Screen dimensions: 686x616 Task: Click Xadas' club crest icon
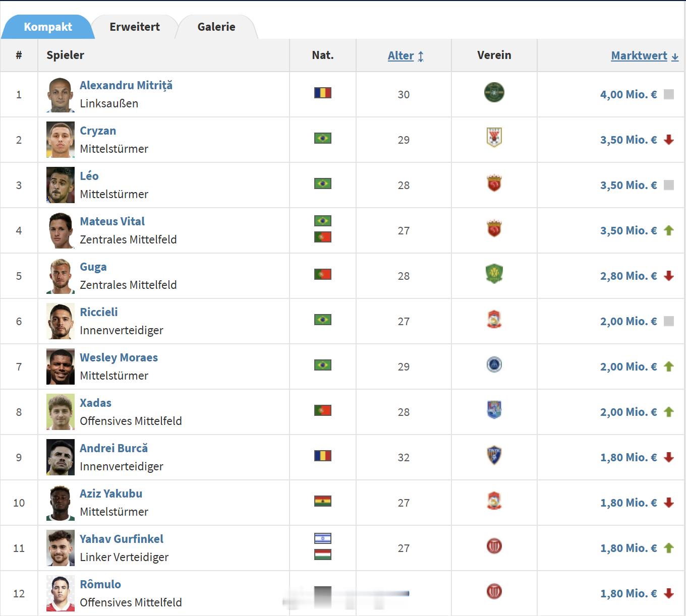494,410
